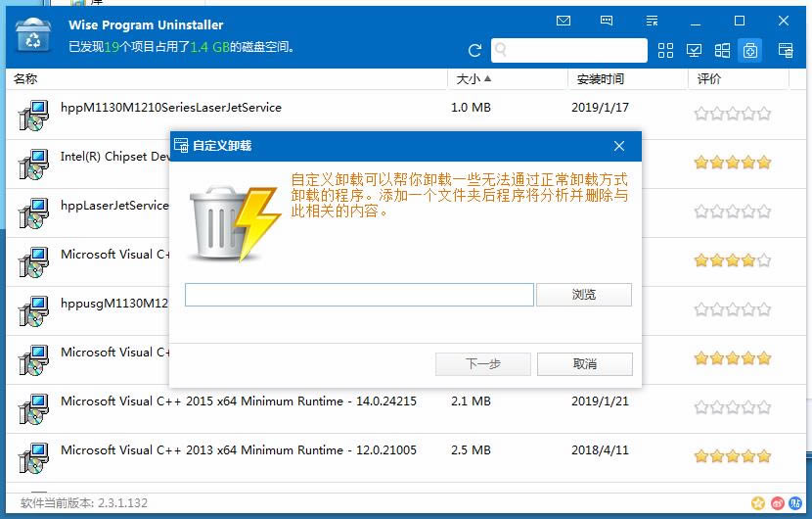The image size is (812, 519).
Task: Click the 2.1 MB size cell
Action: point(471,401)
